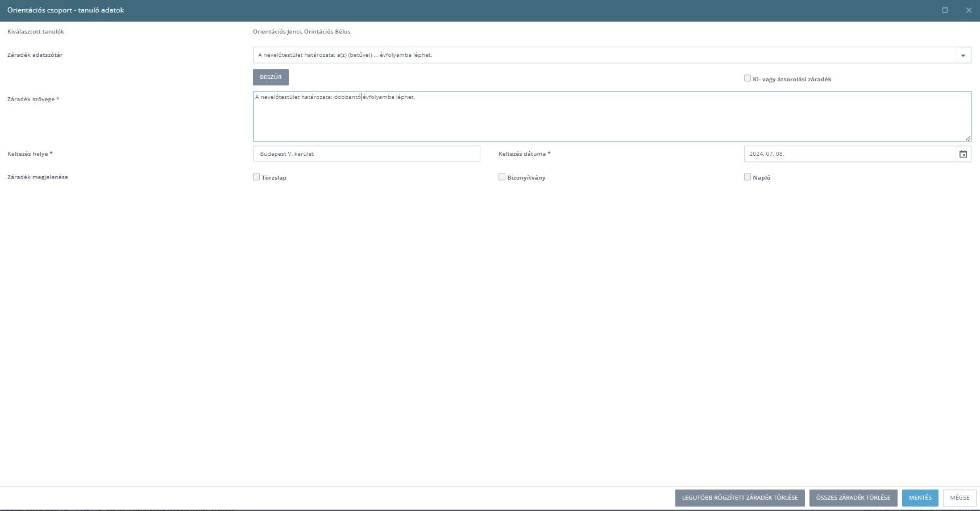
Task: Click the Záradék adatszótár label
Action: [x=35, y=55]
